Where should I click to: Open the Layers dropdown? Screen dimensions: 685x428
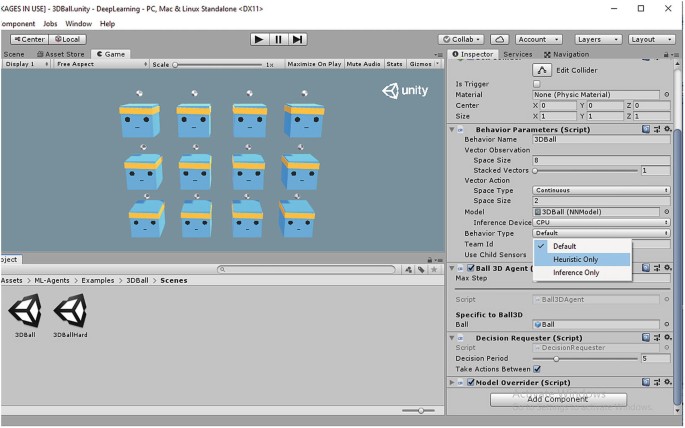(598, 39)
